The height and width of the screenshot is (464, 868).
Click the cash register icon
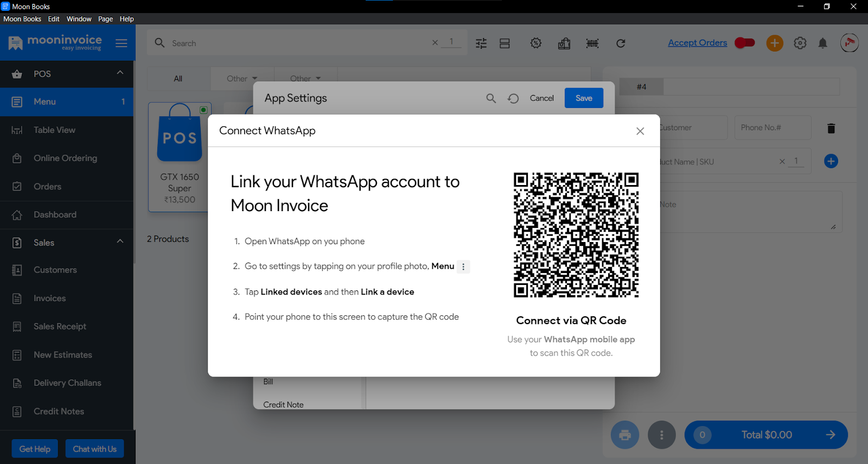coord(564,43)
